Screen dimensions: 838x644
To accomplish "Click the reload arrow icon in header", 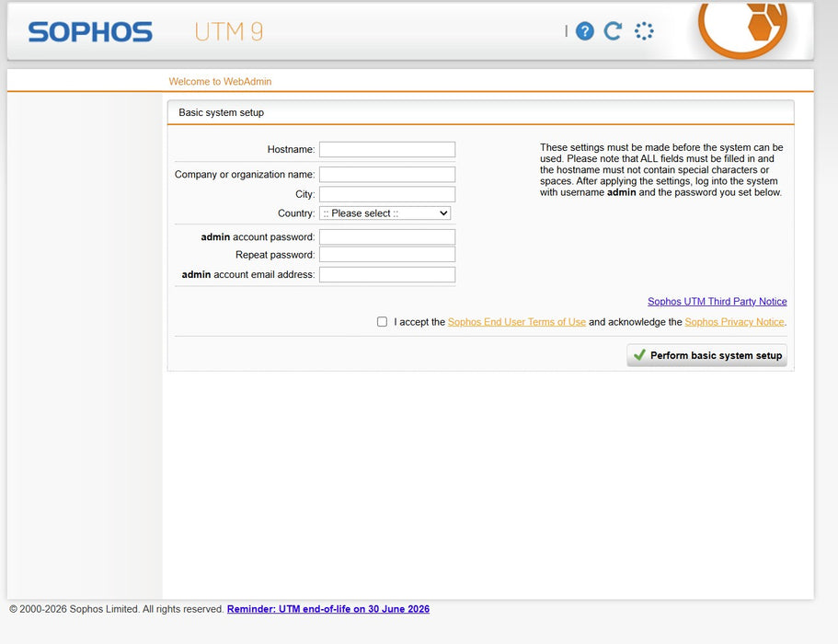I will click(x=613, y=31).
